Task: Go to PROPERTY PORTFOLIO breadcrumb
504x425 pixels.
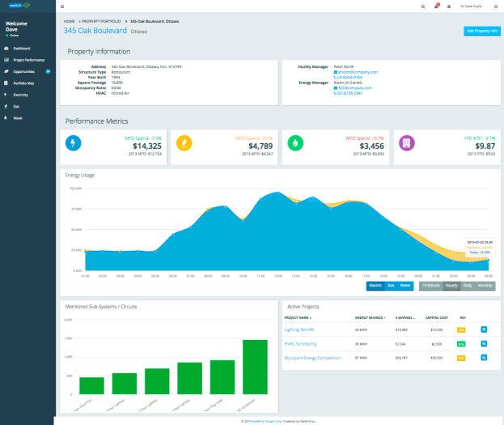Action: [x=101, y=21]
